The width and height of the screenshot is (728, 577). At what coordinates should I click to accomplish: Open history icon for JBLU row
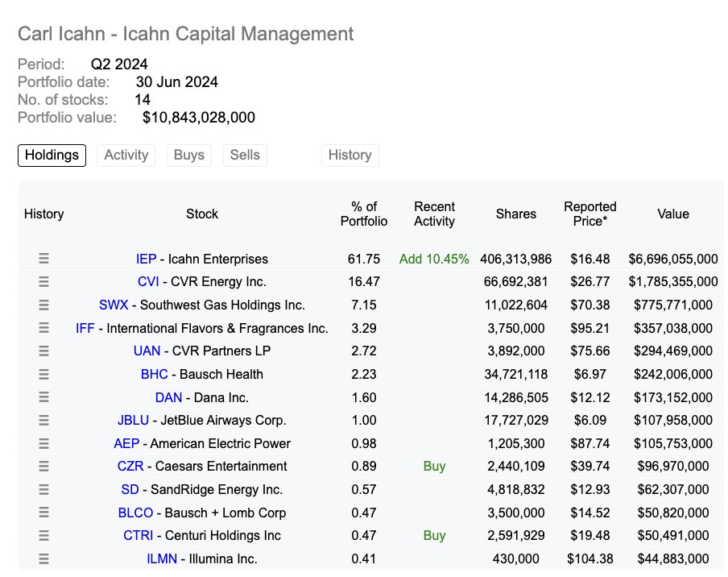pyautogui.click(x=43, y=420)
